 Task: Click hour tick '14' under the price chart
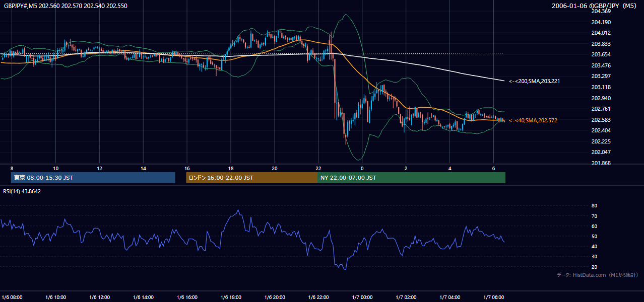coord(143,168)
